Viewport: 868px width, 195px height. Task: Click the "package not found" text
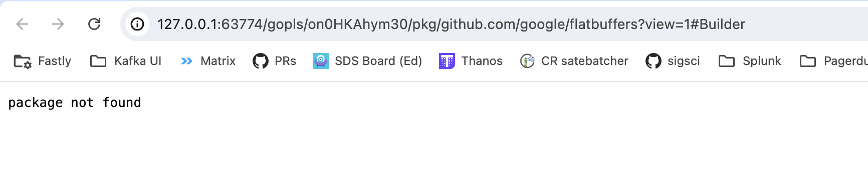[75, 102]
